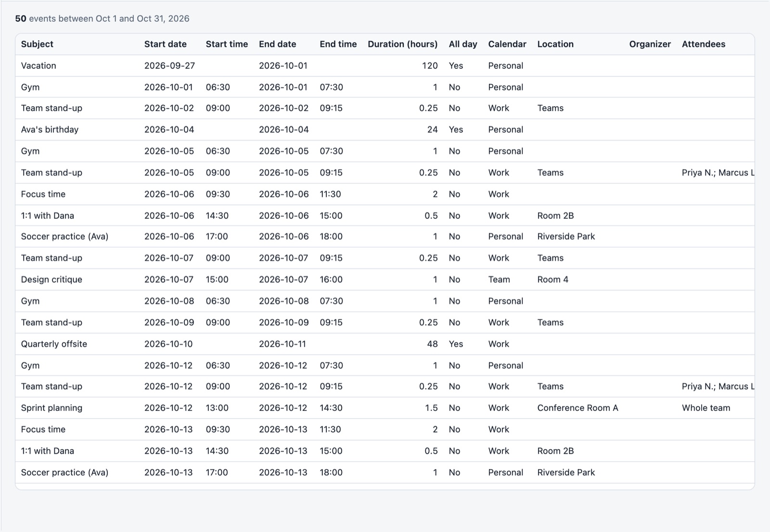Click the 120 duration value
Image resolution: width=770 pixels, height=532 pixels.
coord(430,66)
